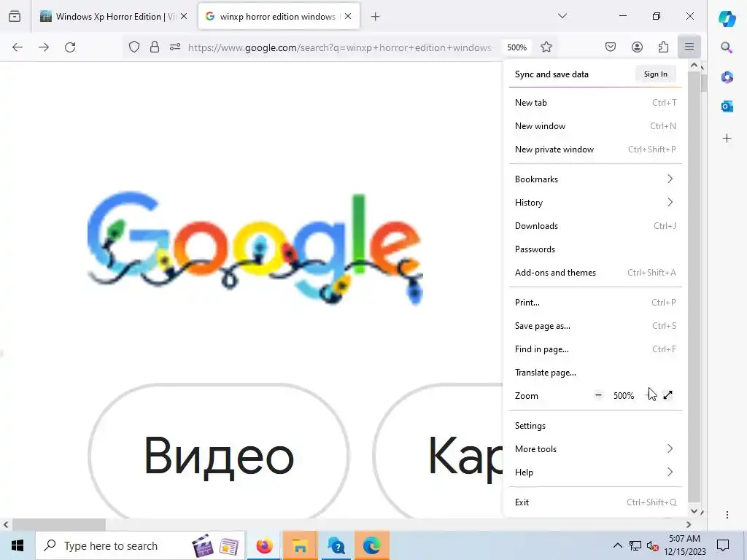Open Copilot in the Edge sidebar

point(727,18)
